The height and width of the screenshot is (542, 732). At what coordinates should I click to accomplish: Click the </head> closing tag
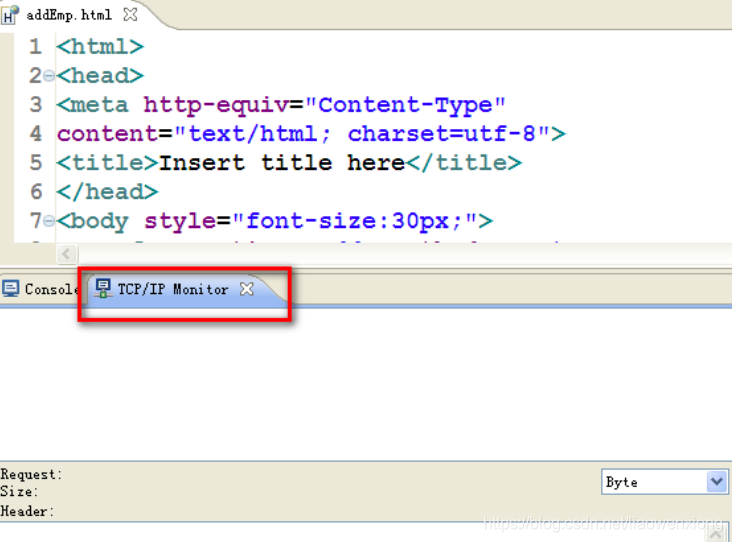pyautogui.click(x=107, y=192)
